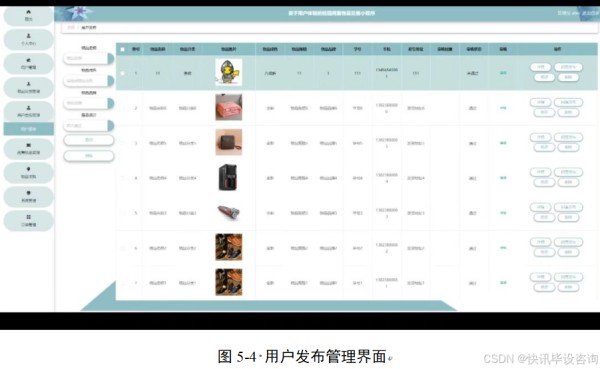Click the green review link in row 1
This screenshot has height=369, width=600.
click(x=503, y=73)
